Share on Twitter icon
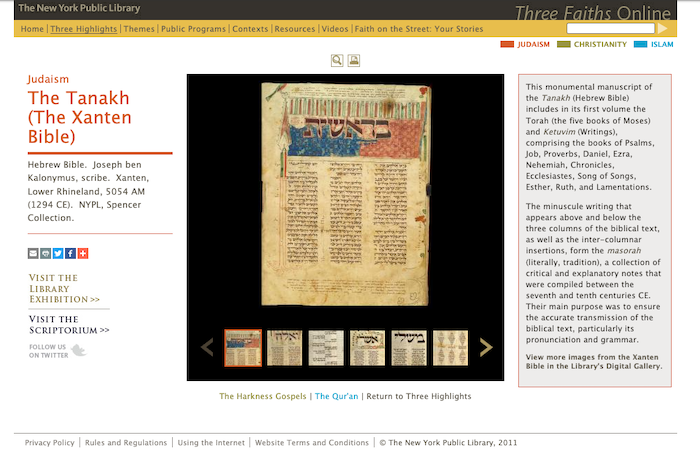Screen dimensions: 700x464 58,254
